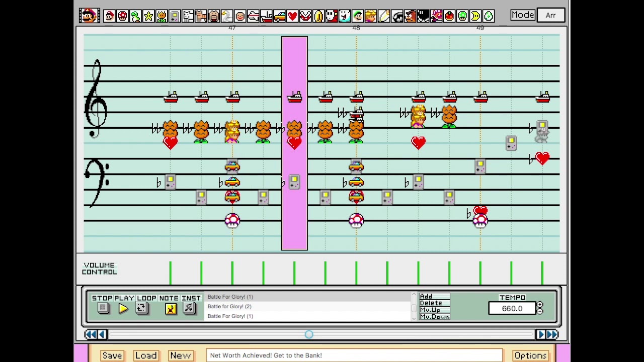The image size is (644, 362).
Task: Select the Boo ghost instrument
Action: click(x=345, y=16)
